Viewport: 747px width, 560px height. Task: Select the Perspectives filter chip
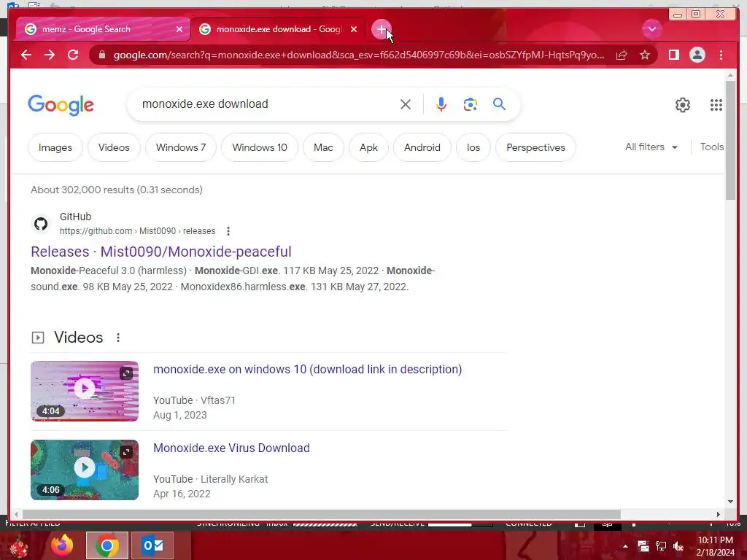tap(536, 147)
